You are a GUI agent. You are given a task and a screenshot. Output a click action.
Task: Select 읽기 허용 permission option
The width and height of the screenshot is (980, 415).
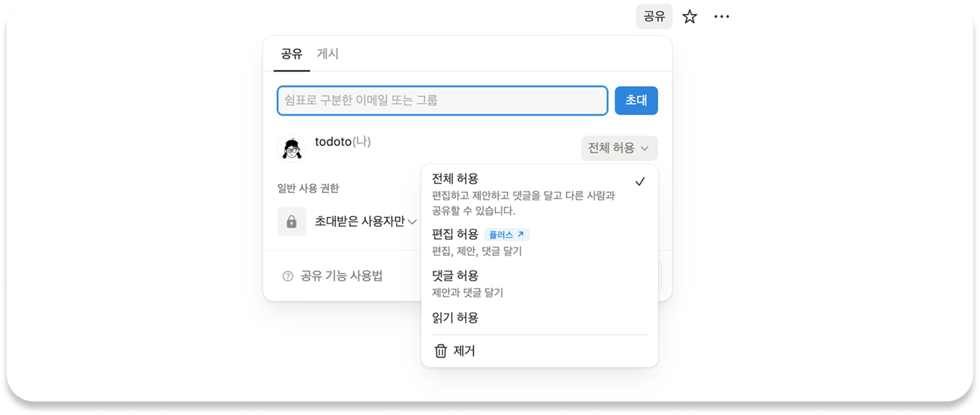[539, 318]
